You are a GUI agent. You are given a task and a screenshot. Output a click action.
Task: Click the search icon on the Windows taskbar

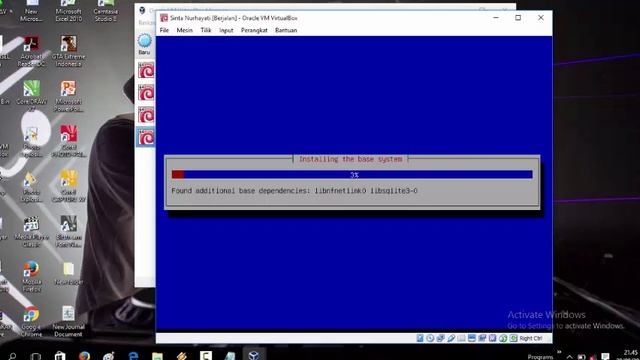(12, 356)
